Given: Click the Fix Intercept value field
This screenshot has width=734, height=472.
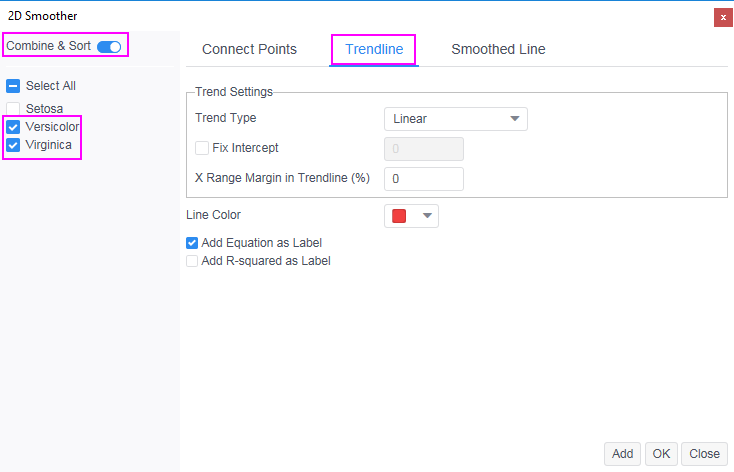Looking at the screenshot, I should (424, 149).
